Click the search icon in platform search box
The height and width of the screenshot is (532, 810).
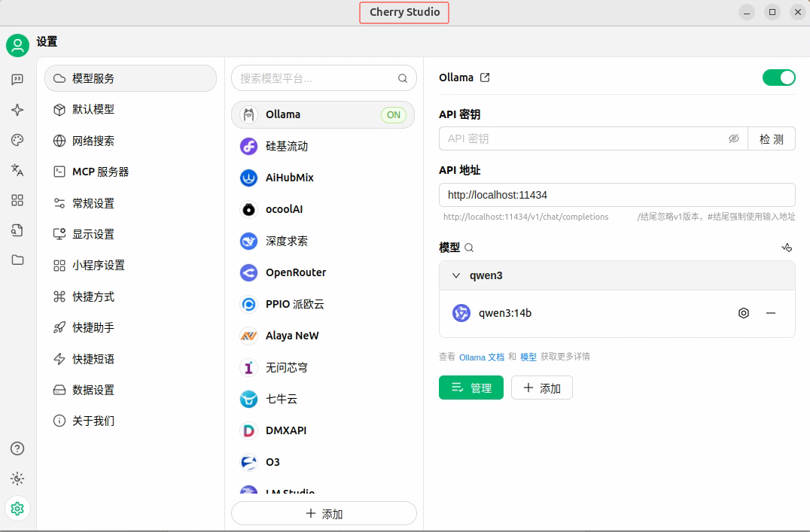click(x=403, y=78)
